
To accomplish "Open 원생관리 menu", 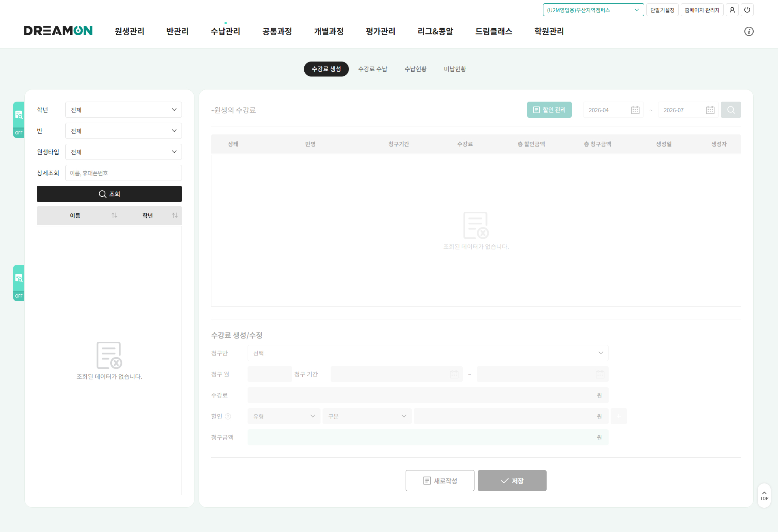I will (x=129, y=31).
